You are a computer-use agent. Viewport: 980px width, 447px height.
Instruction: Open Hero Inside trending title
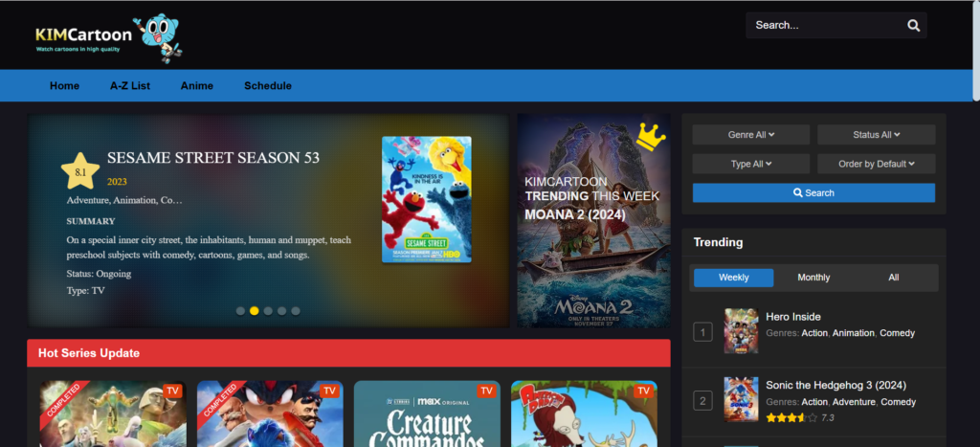point(793,317)
